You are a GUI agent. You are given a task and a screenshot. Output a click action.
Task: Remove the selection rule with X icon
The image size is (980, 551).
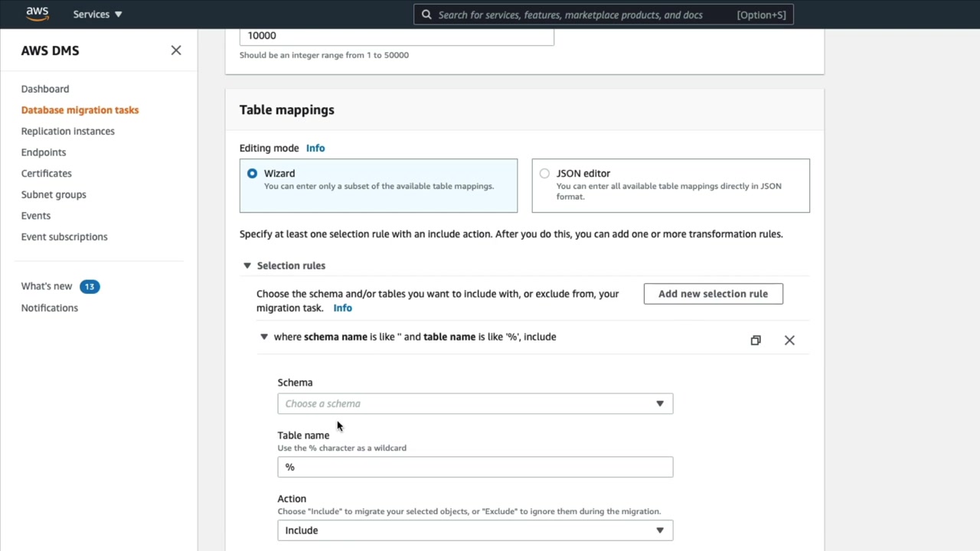click(x=789, y=341)
